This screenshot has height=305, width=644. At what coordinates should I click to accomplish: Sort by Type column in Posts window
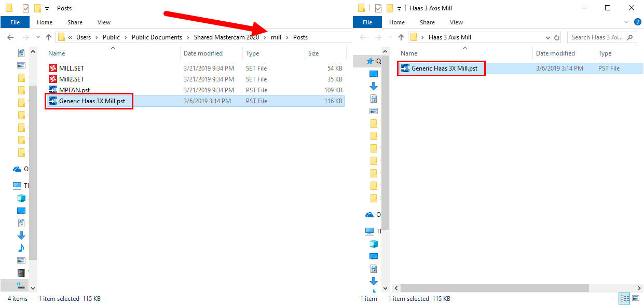[x=273, y=53]
